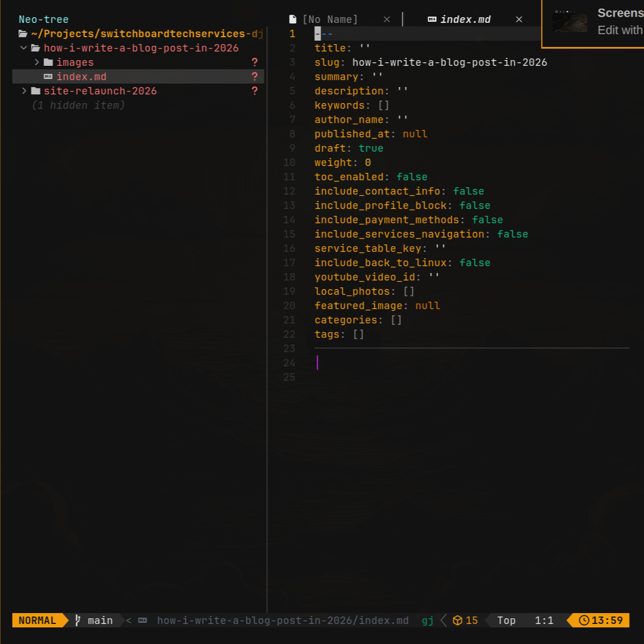Open the screenshot notification thumbnail
This screenshot has width=644, height=644.
570,21
